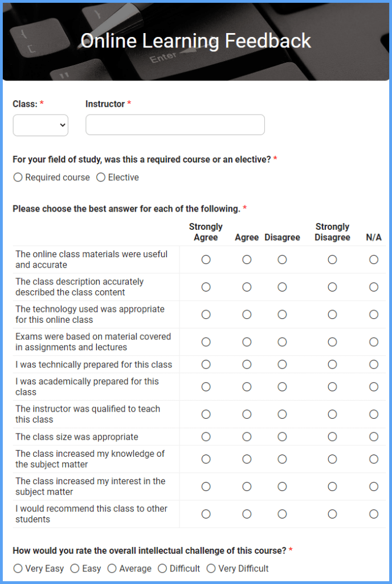Mark Agree for increased knowledge of subject
Image resolution: width=392 pixels, height=584 pixels.
[x=246, y=459]
